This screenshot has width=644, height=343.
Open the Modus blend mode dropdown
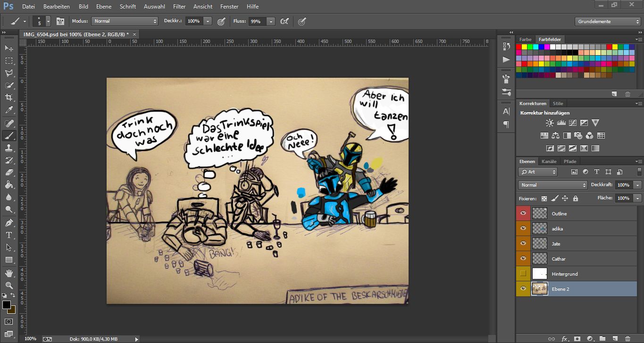pos(125,21)
